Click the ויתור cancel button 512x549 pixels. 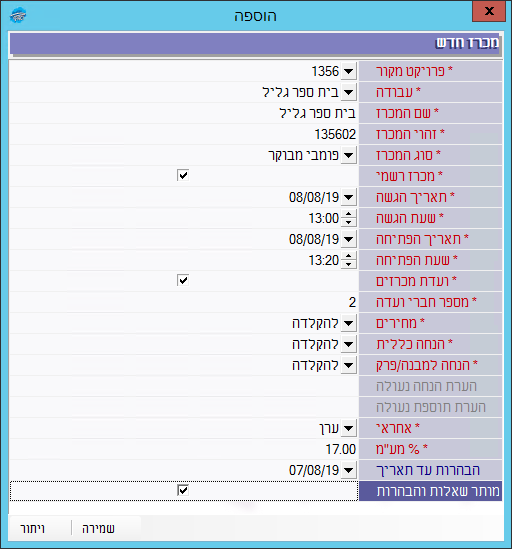point(33,528)
